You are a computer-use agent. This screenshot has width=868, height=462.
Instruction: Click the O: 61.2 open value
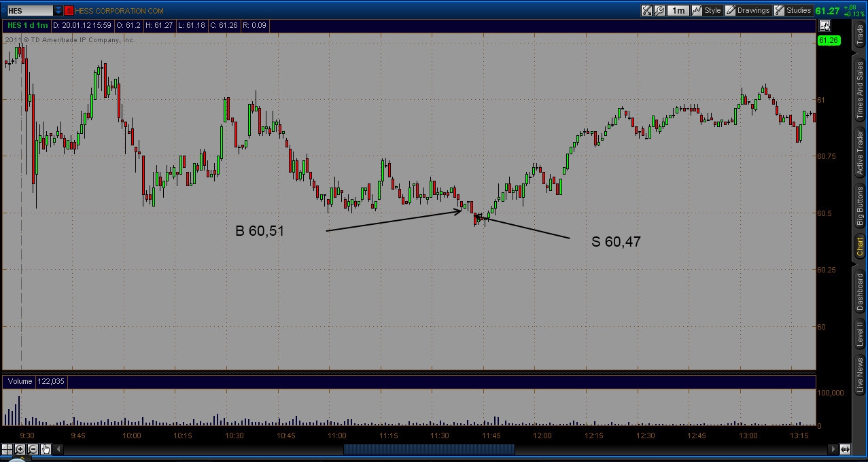coord(128,25)
